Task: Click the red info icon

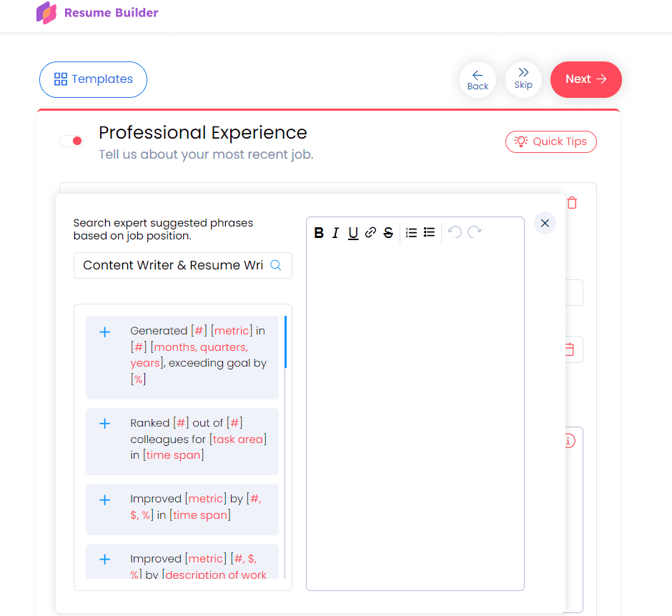Action: point(568,441)
